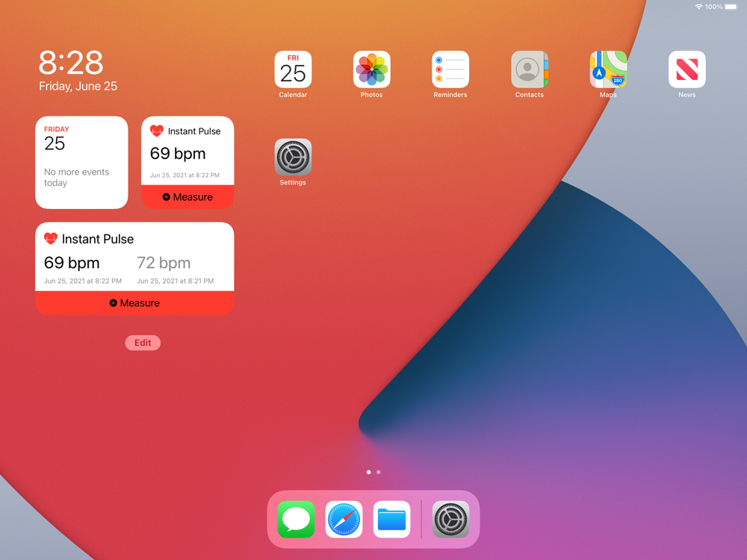This screenshot has width=747, height=560.
Task: Tap the Friday, June 25 date text
Action: click(78, 86)
